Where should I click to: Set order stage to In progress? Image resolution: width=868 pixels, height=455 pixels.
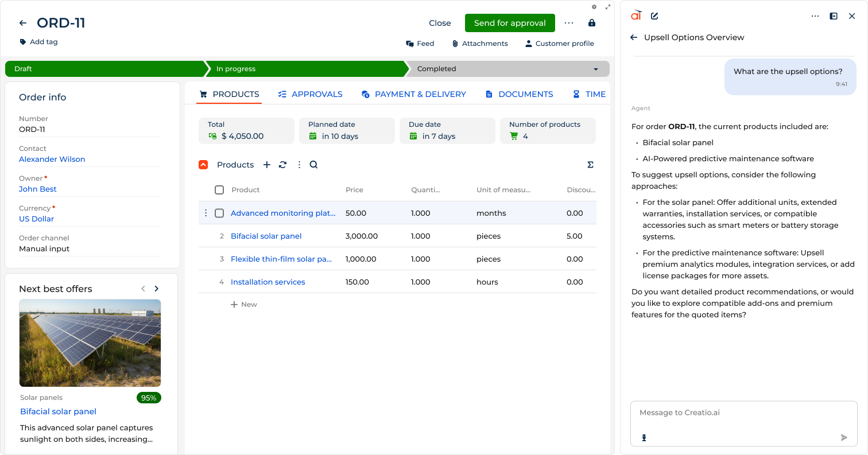304,68
